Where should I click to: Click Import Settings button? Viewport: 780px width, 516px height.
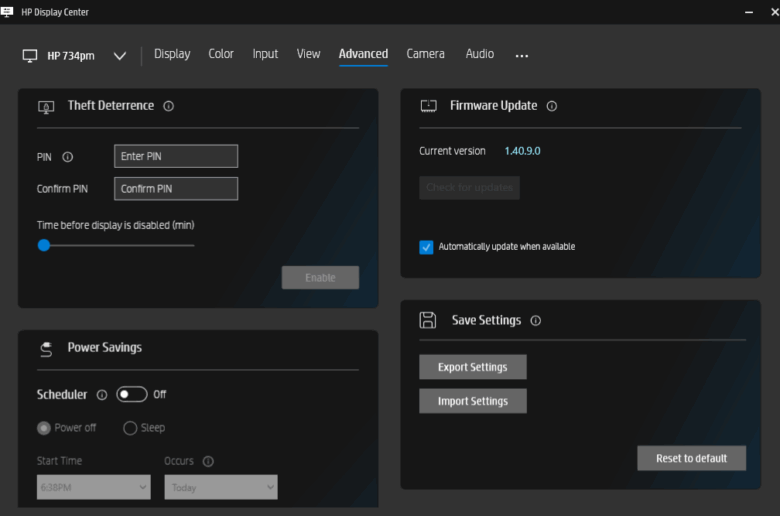click(x=473, y=401)
